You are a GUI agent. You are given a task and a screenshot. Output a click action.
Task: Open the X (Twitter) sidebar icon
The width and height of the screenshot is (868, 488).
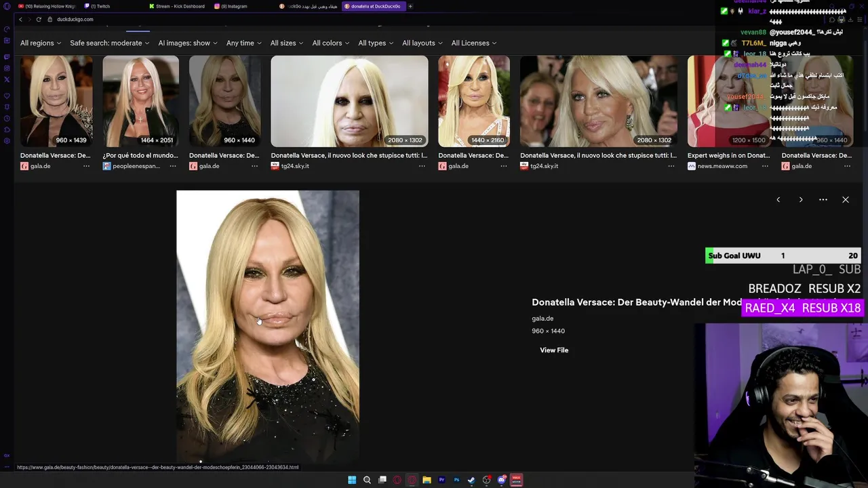[x=7, y=79]
